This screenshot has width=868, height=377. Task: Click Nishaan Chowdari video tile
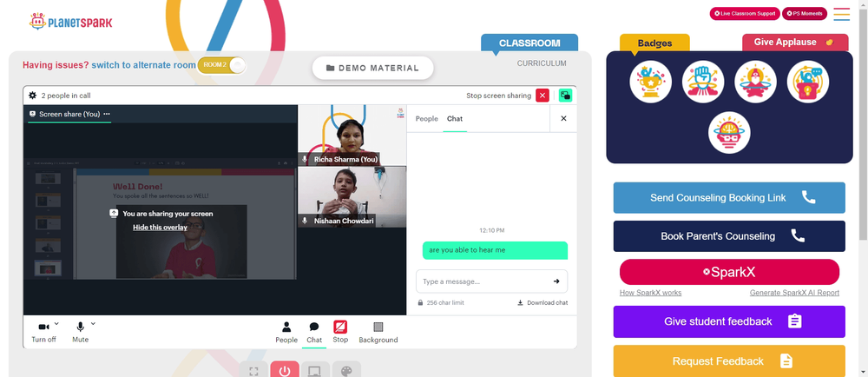352,197
